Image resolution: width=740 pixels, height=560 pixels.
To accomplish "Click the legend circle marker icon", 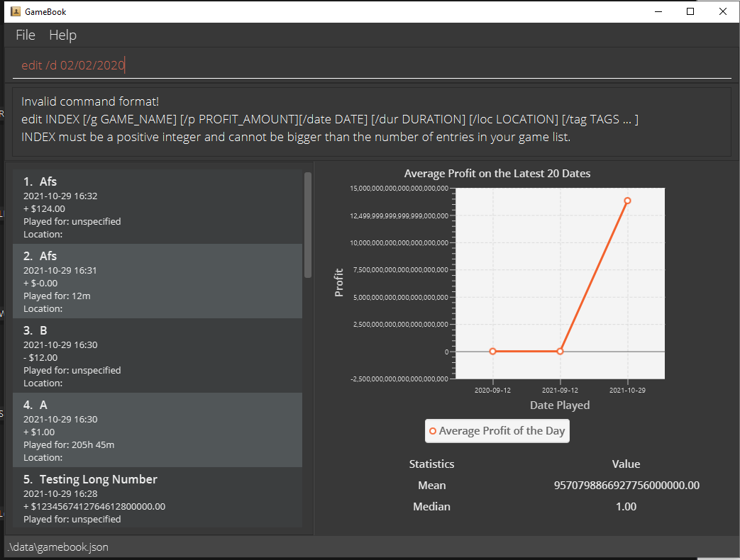I will pyautogui.click(x=433, y=431).
